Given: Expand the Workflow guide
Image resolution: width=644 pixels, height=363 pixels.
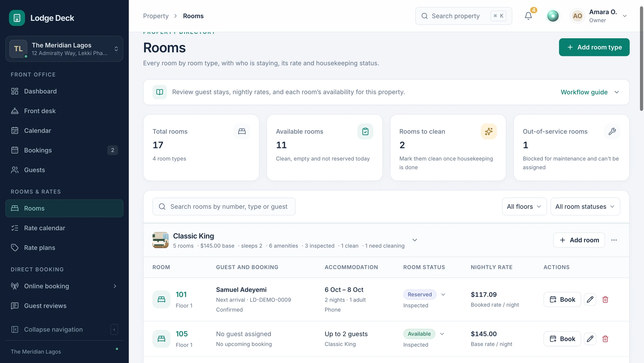Looking at the screenshot, I should (x=590, y=92).
